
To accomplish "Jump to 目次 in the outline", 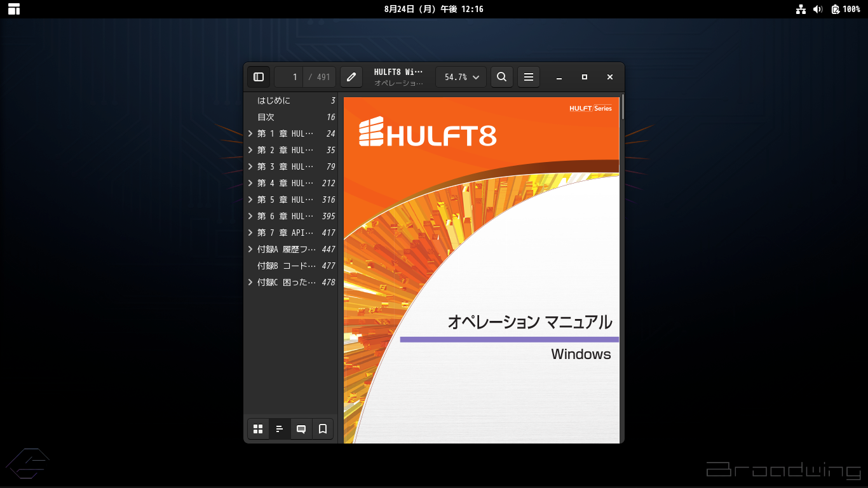I will [x=291, y=117].
